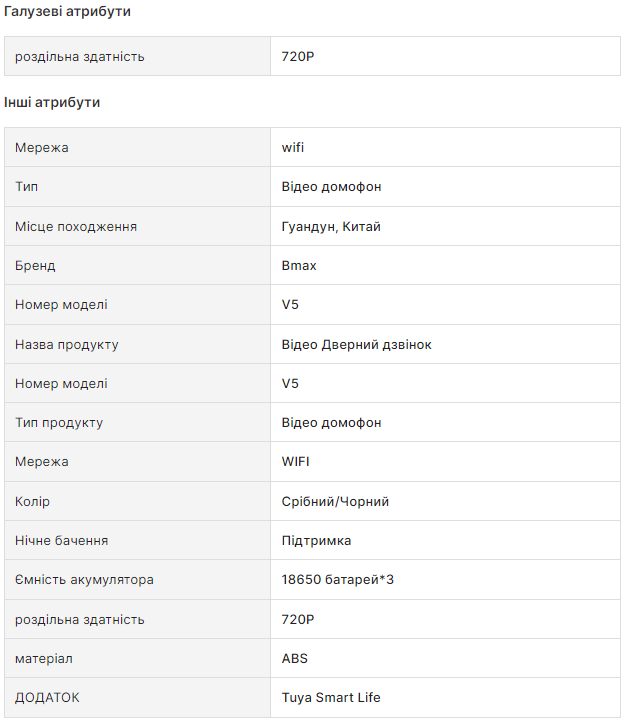626x724 pixels.
Task: Select the 'Підтримка' value cell
Action: coord(316,541)
